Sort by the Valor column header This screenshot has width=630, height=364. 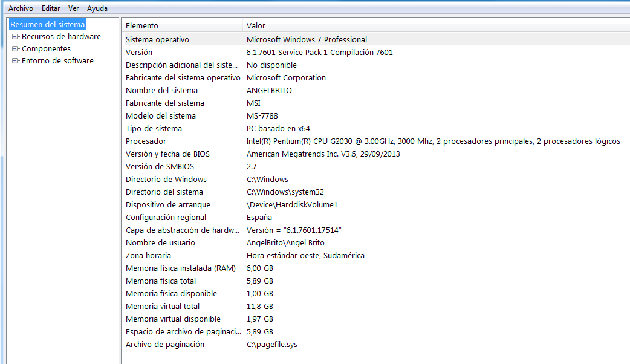point(256,25)
